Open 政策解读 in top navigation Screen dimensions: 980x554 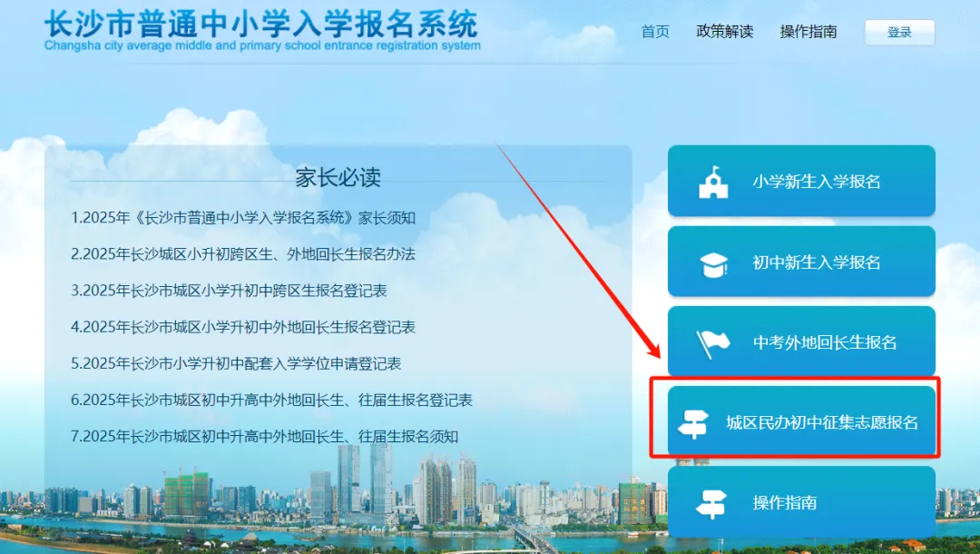point(724,32)
